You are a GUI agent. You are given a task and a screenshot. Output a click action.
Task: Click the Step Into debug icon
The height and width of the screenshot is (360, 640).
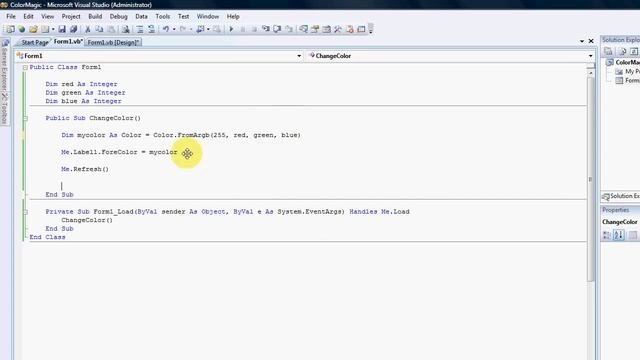pyautogui.click(x=266, y=29)
